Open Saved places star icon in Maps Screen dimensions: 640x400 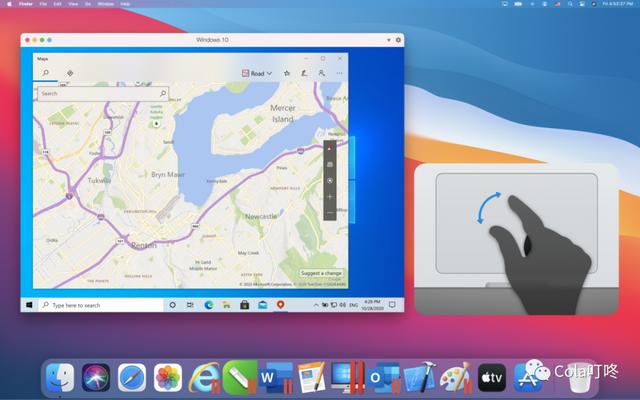point(287,73)
